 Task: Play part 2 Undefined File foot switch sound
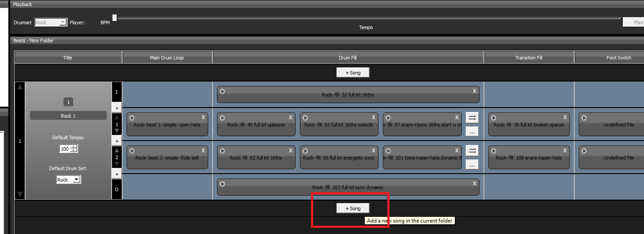pos(584,151)
